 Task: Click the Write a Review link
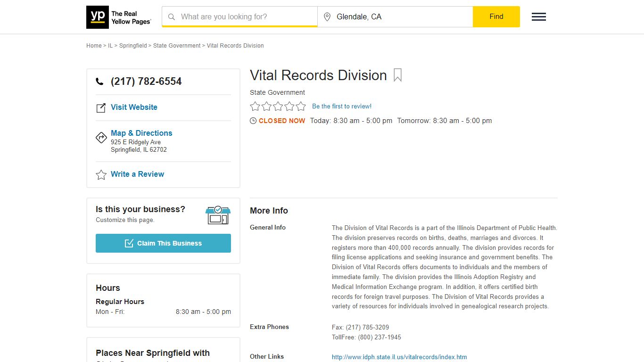[137, 174]
